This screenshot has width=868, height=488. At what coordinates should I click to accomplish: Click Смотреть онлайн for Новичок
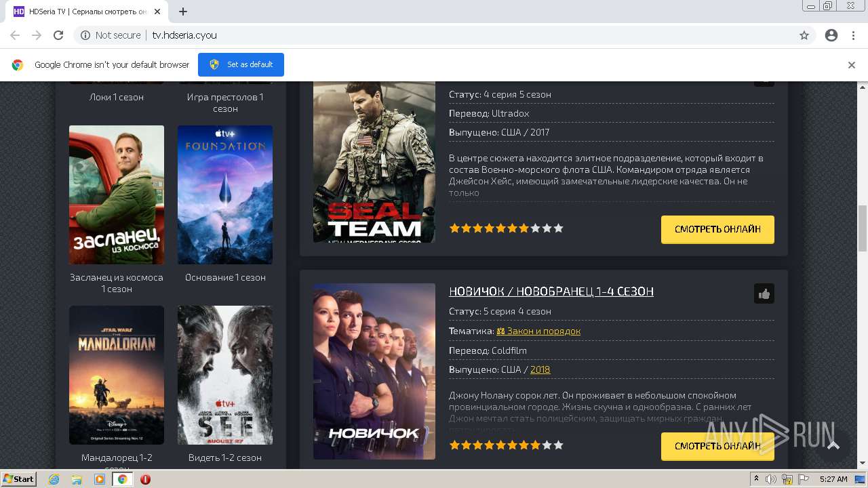717,446
